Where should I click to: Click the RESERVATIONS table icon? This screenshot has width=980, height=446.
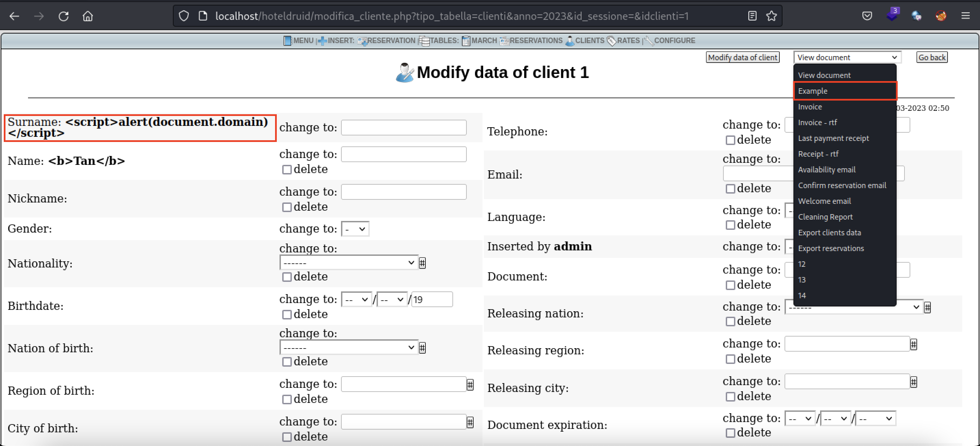point(504,41)
